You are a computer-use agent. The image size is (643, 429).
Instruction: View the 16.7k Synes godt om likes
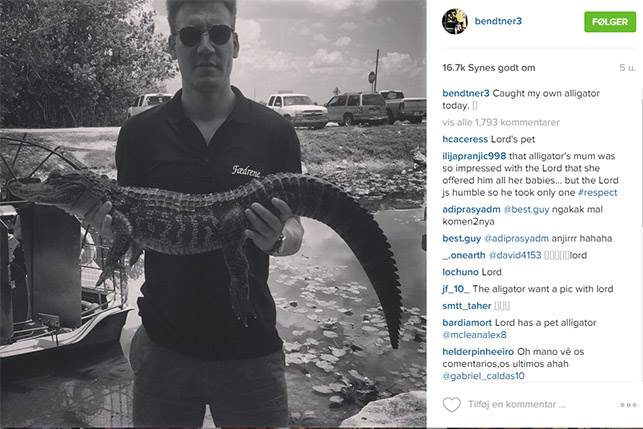pos(488,68)
